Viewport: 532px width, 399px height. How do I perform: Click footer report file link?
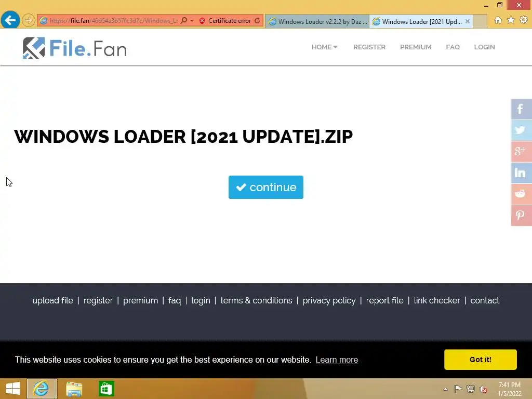click(x=385, y=301)
